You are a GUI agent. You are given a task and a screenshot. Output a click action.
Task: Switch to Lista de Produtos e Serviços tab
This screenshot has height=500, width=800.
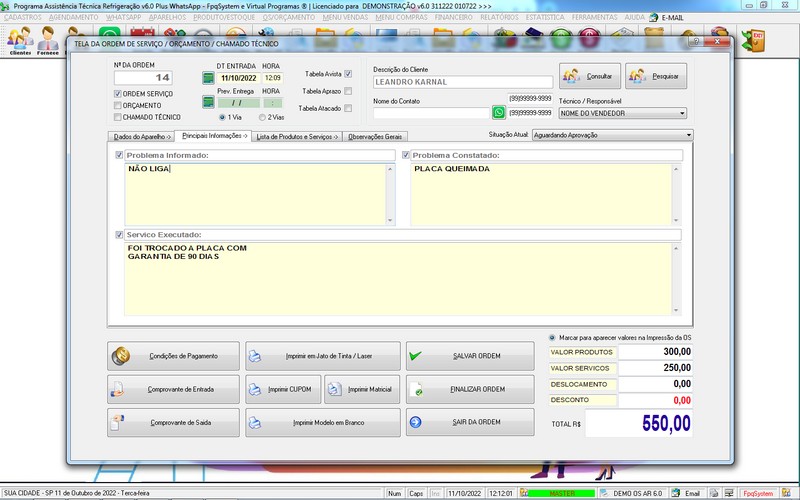point(296,135)
